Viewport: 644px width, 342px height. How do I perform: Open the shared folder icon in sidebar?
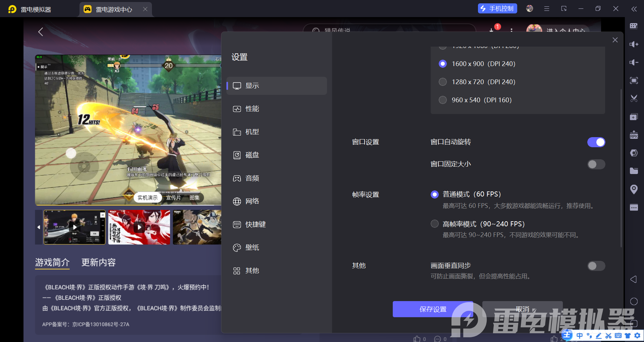(634, 171)
